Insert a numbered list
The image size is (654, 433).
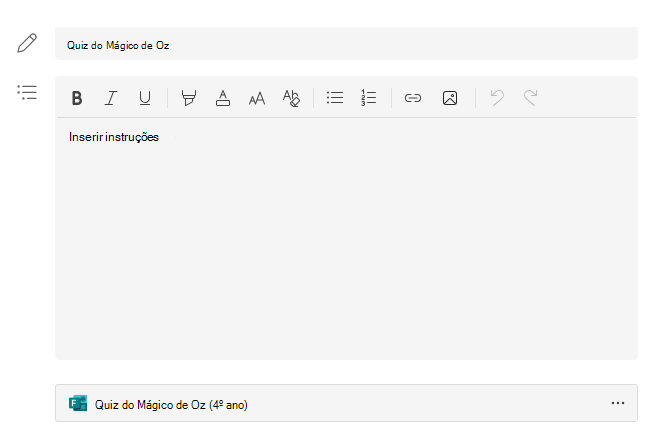coord(369,98)
